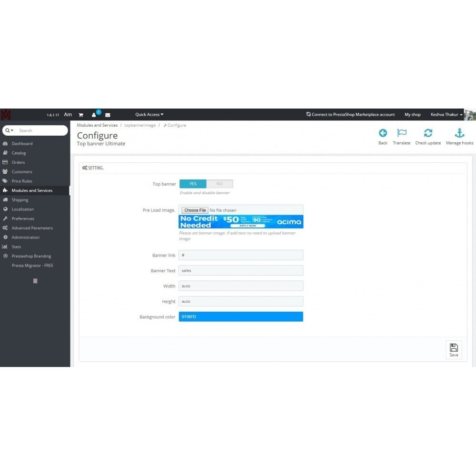This screenshot has width=476, height=476.
Task: Click the Banner link input field
Action: point(241,255)
